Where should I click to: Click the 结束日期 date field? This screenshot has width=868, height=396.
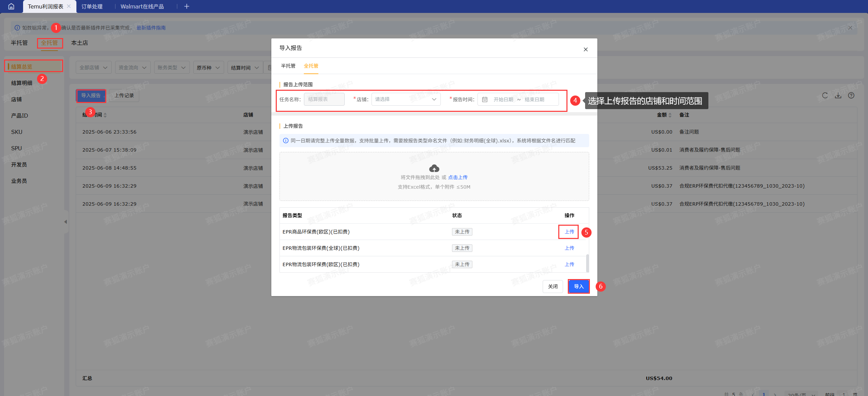pyautogui.click(x=534, y=100)
